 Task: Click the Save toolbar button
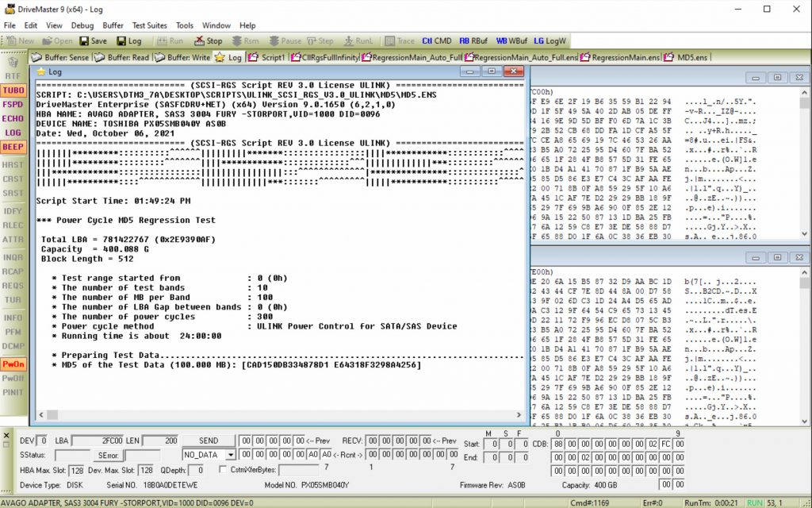coord(94,40)
